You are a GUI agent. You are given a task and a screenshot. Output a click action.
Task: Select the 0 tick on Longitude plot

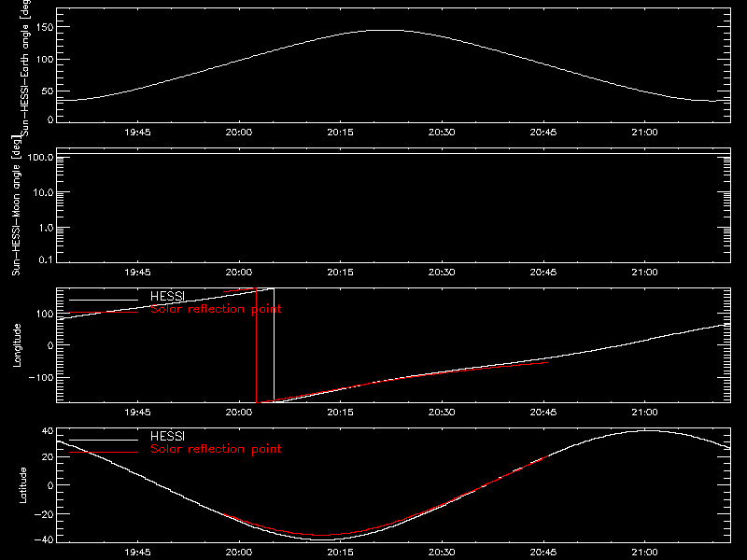pos(51,345)
